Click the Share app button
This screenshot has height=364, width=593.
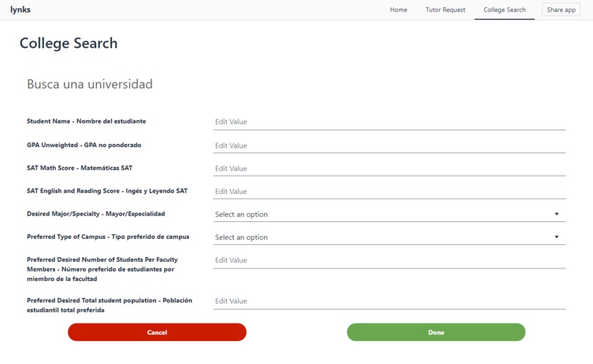click(561, 10)
